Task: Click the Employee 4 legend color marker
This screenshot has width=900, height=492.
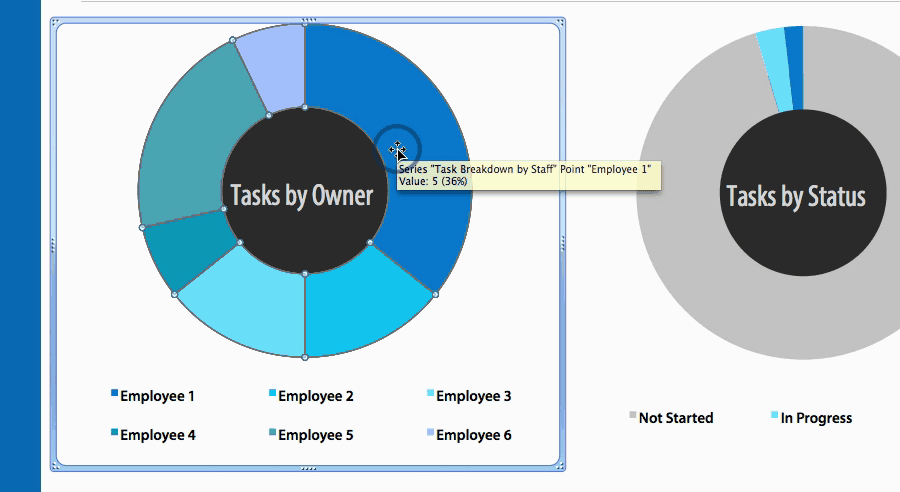Action: pyautogui.click(x=114, y=432)
